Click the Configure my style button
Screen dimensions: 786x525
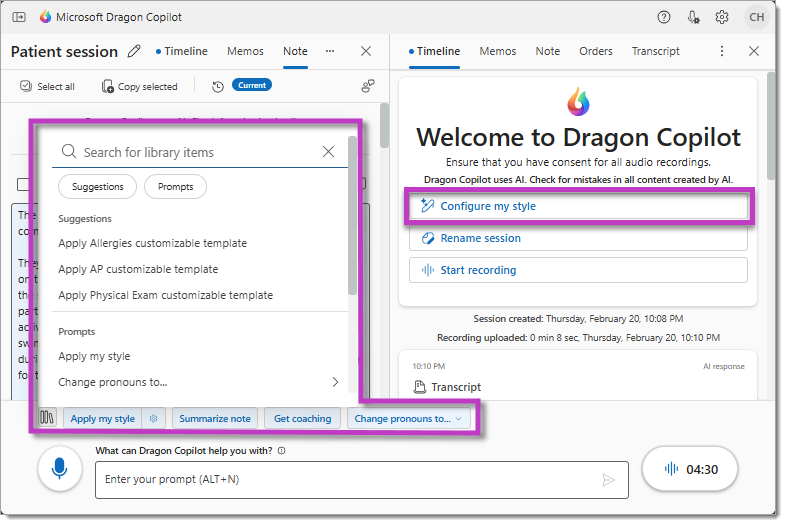coord(578,206)
